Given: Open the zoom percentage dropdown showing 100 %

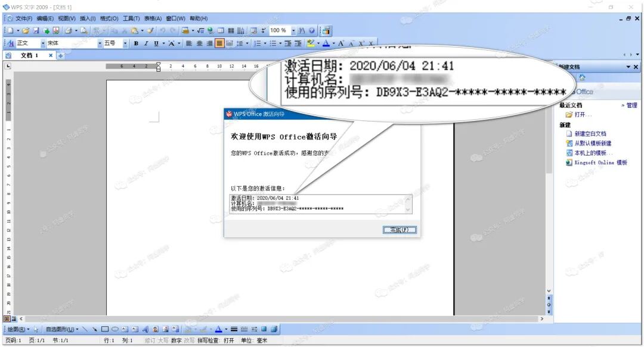Looking at the screenshot, I should (293, 30).
